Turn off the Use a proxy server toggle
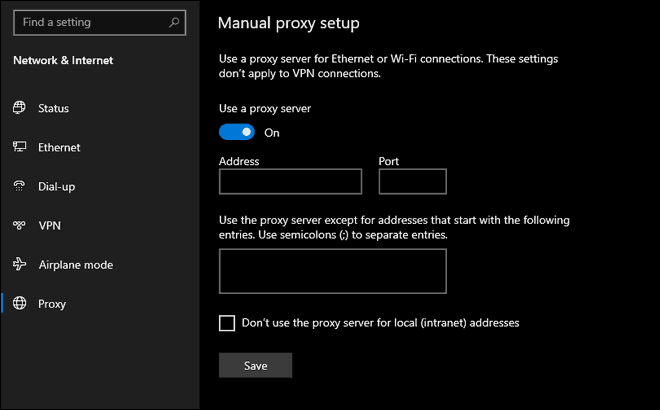 [237, 132]
